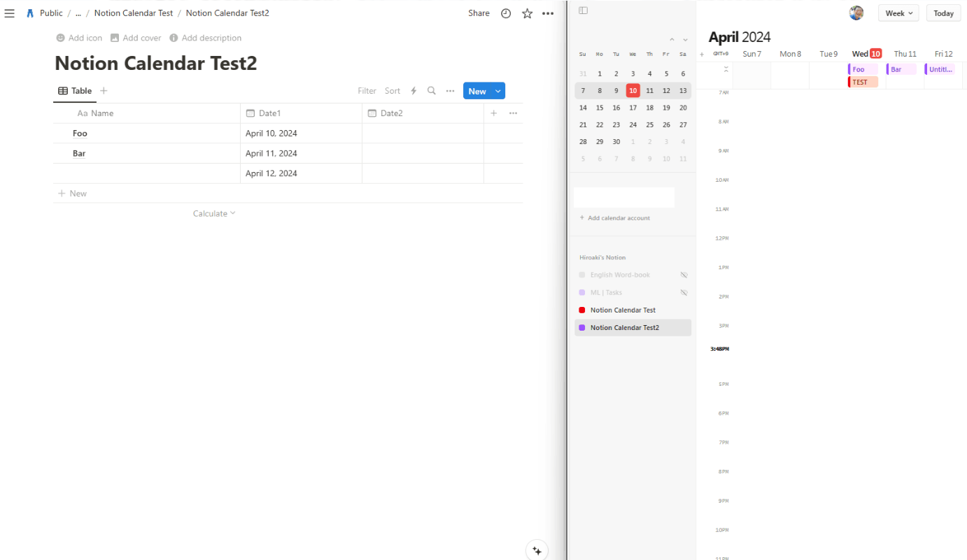Toggle the Notion Calendar Test red swatch
Viewport: 967px width, 560px height.
click(x=581, y=310)
